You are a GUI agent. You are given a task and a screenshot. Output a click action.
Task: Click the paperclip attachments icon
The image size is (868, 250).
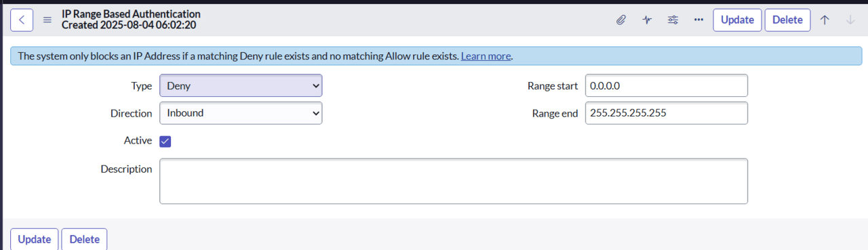620,20
